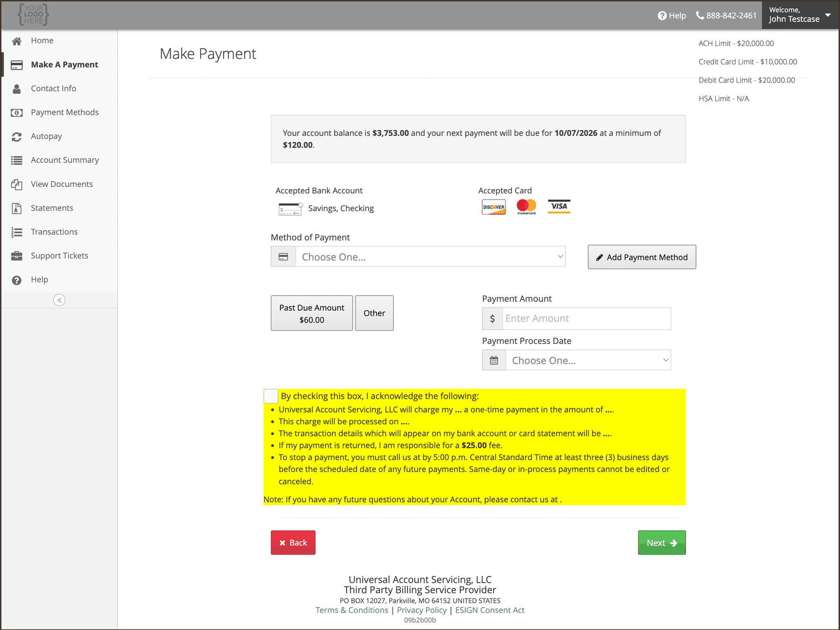This screenshot has width=840, height=630.
Task: Click the Visa card logo
Action: coord(559,206)
